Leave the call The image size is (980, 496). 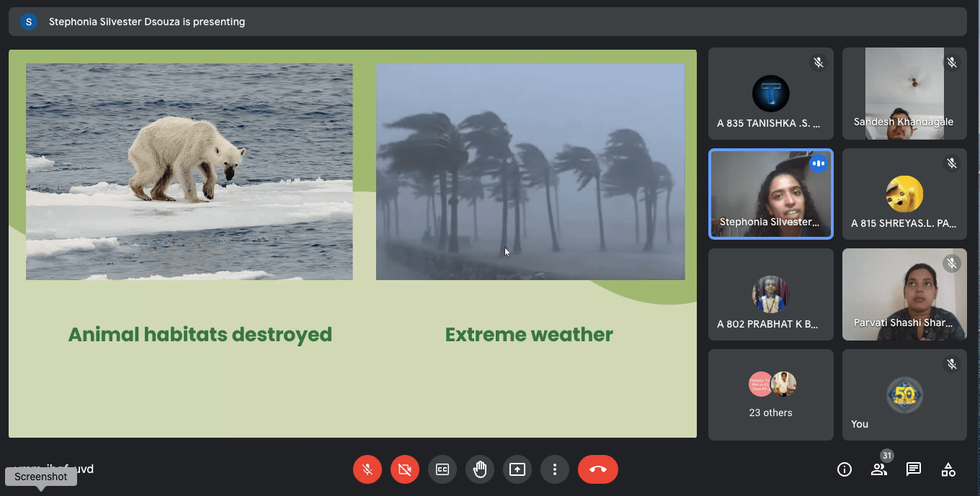tap(597, 469)
